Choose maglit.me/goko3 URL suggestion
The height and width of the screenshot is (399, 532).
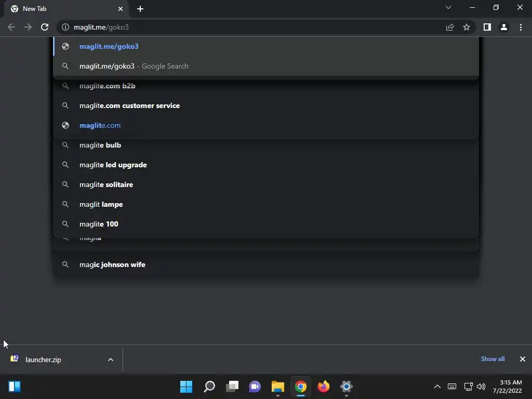266,46
